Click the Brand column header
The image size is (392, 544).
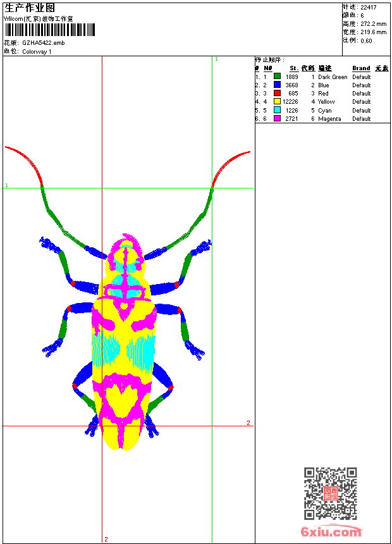pos(361,68)
